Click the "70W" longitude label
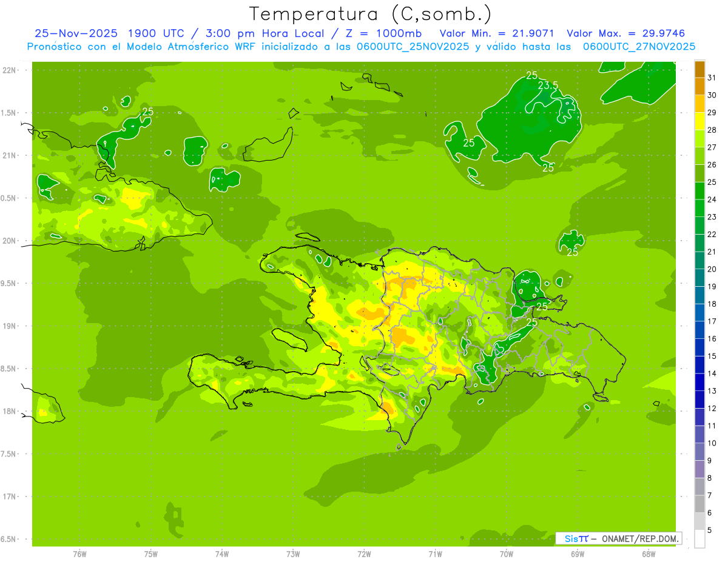The height and width of the screenshot is (562, 728). [507, 554]
